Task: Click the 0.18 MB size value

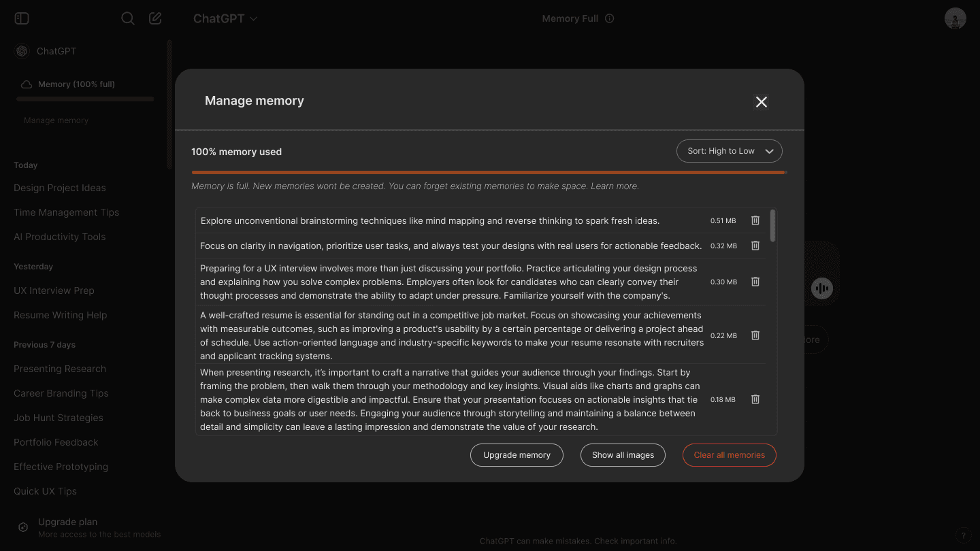Action: pos(723,400)
